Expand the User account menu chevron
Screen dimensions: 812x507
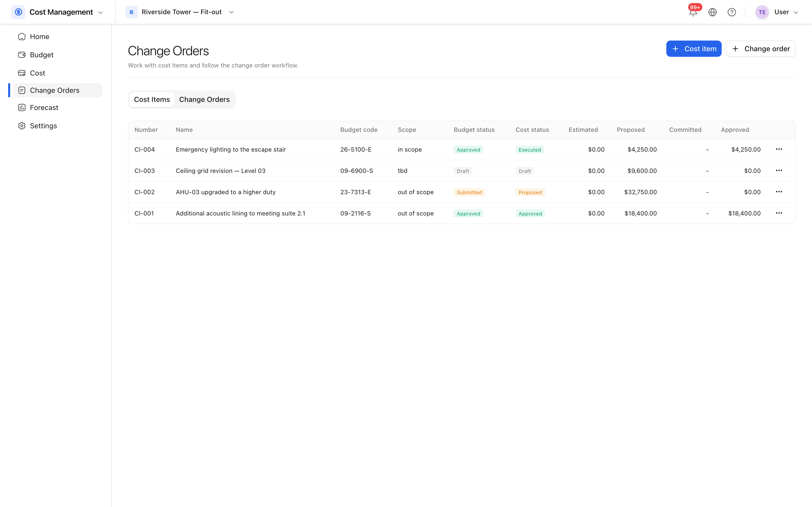[796, 13]
